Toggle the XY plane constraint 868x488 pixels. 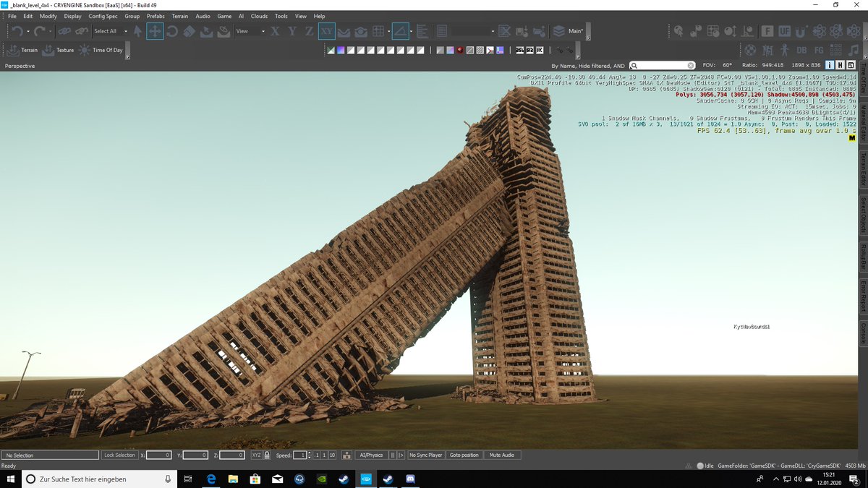326,31
